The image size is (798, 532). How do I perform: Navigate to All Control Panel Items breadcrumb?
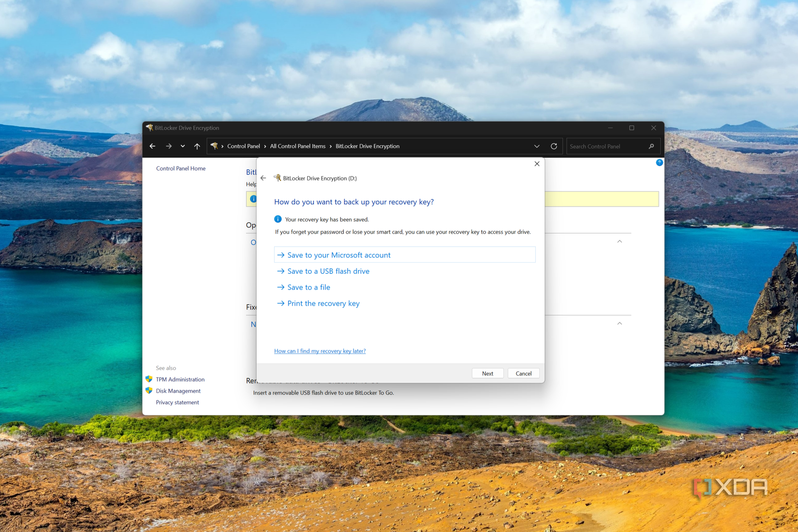pyautogui.click(x=297, y=146)
